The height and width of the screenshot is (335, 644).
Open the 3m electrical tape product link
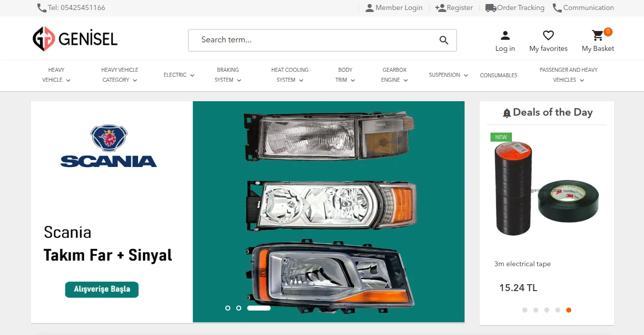[x=522, y=264]
